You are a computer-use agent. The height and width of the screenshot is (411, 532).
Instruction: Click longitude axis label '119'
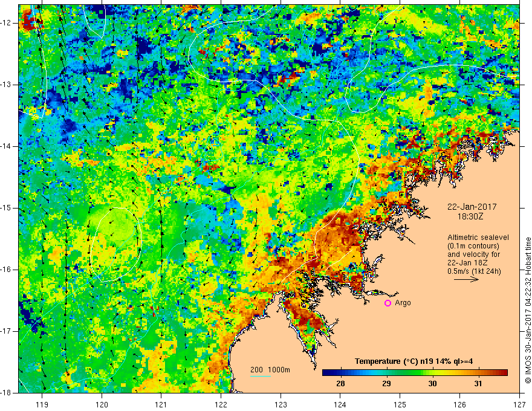click(x=42, y=404)
